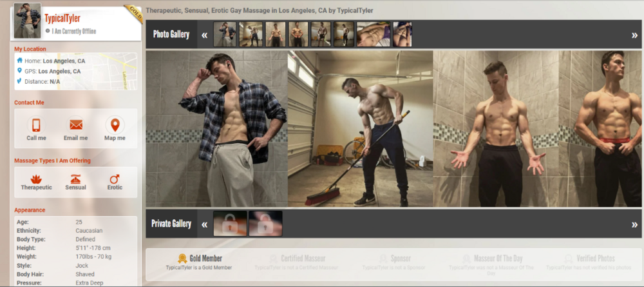Select the Erotic massage type icon

115,179
